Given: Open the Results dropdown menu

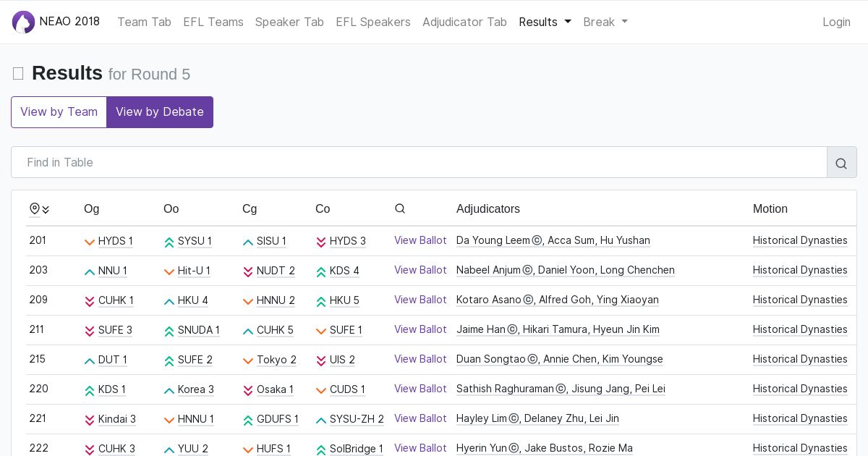Looking at the screenshot, I should coord(545,22).
